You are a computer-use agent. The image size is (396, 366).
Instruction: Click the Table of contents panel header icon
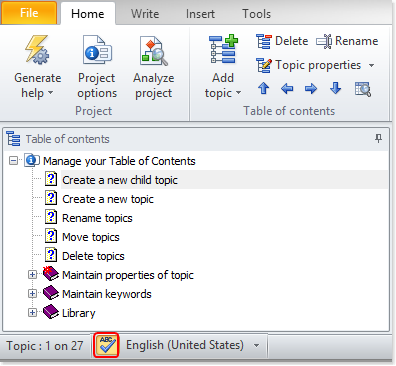[x=13, y=139]
